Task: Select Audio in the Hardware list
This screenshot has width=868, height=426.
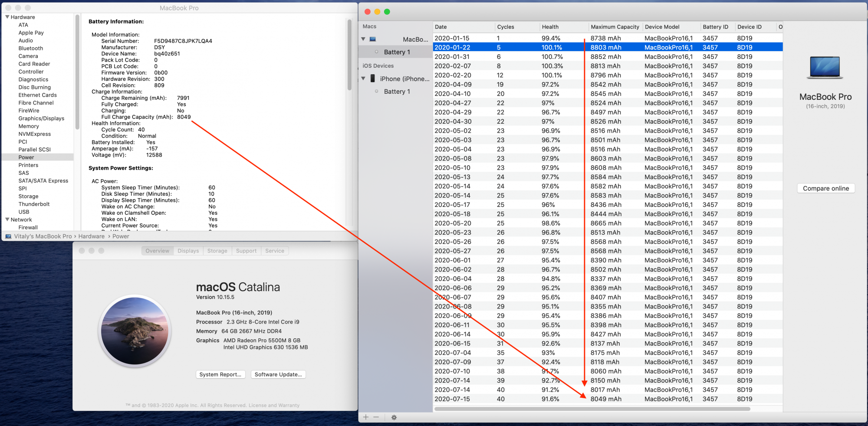Action: (26, 40)
